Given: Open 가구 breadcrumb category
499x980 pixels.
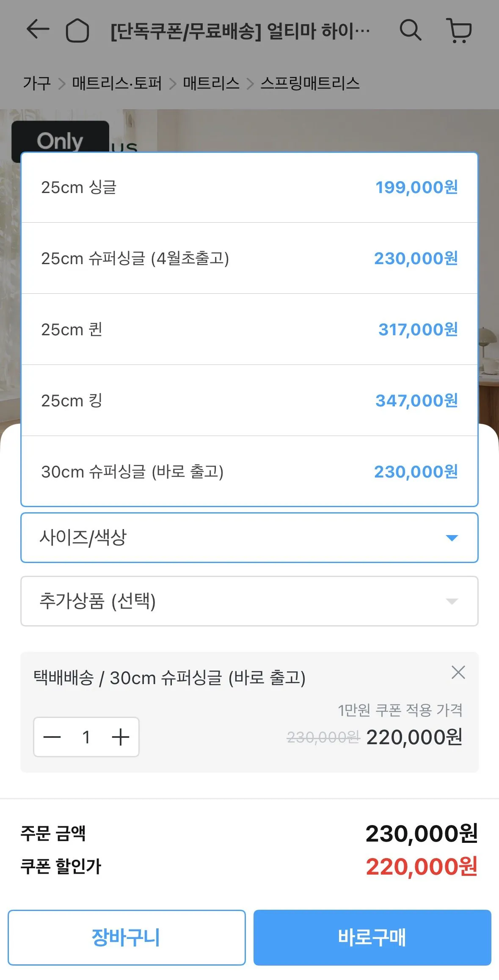Looking at the screenshot, I should coord(36,83).
